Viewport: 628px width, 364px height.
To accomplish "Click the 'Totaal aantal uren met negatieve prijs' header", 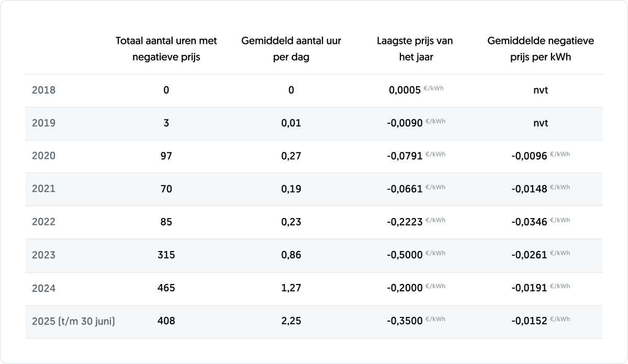I will [166, 49].
